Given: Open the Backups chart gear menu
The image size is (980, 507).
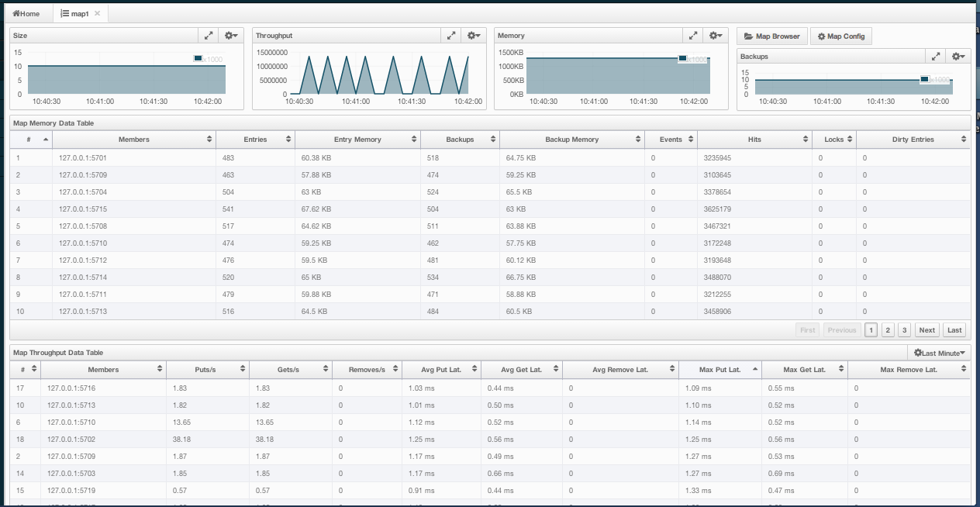Looking at the screenshot, I should [959, 57].
